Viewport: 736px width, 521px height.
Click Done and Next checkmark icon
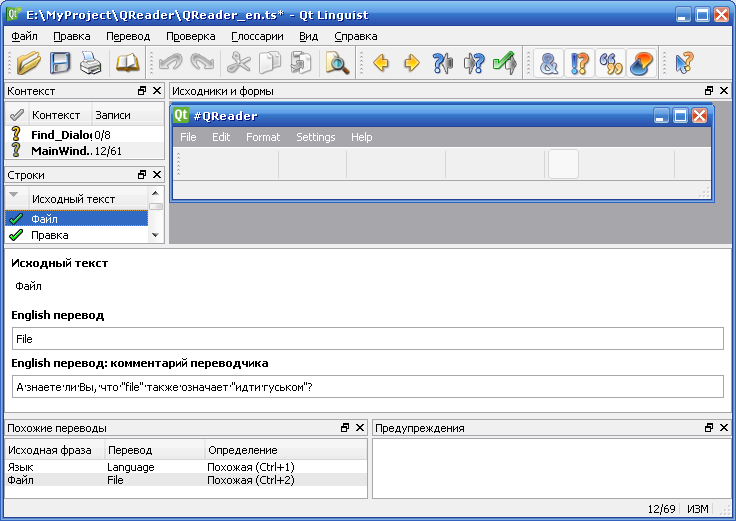pos(505,63)
